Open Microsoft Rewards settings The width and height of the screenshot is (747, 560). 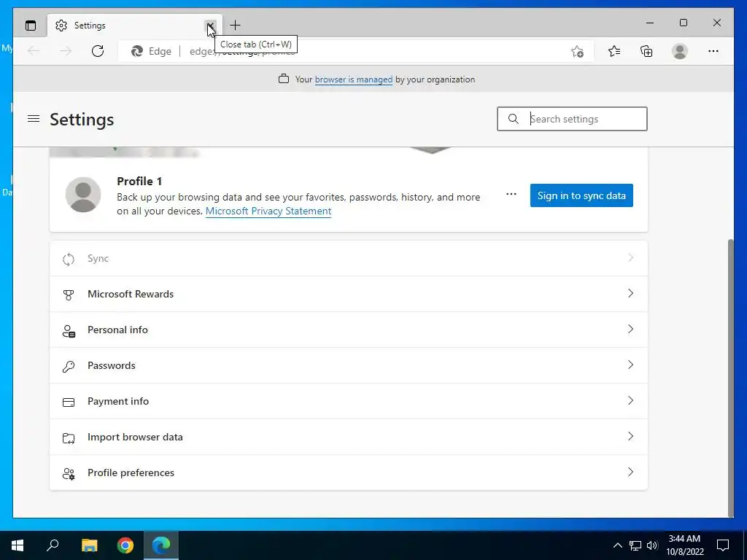[349, 294]
